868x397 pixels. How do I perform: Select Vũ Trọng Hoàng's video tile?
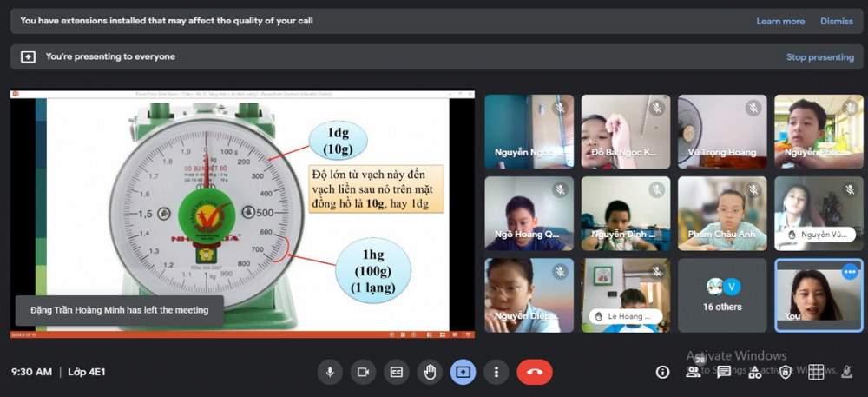722,131
